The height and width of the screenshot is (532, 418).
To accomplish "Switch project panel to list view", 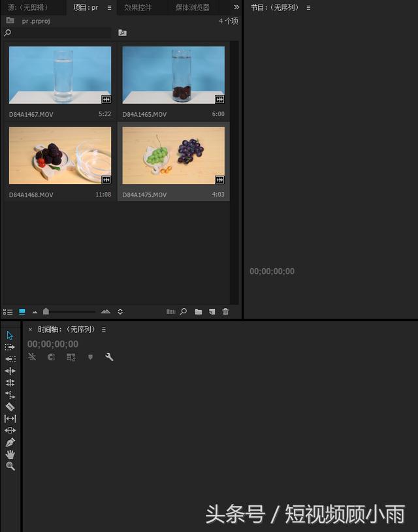I will 8,312.
